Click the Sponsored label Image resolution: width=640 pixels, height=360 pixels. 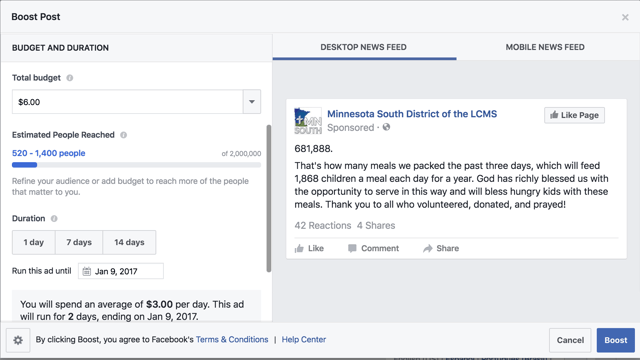[351, 128]
